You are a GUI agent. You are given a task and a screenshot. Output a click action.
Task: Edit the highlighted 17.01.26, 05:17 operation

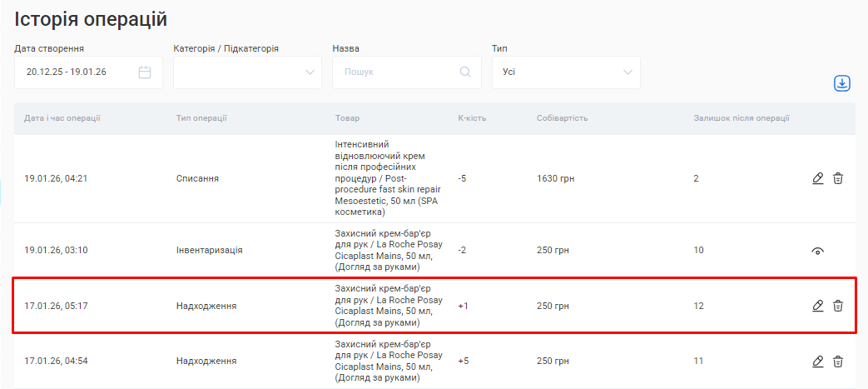click(x=818, y=306)
